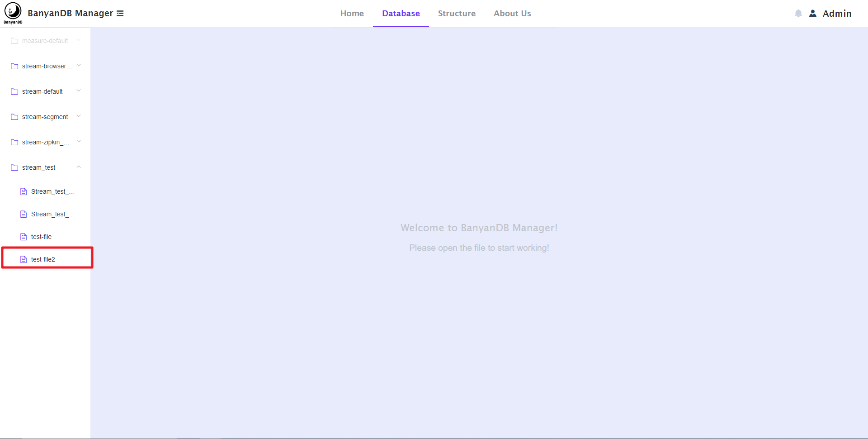This screenshot has width=868, height=439.
Task: Click the user profile icon
Action: (x=813, y=14)
